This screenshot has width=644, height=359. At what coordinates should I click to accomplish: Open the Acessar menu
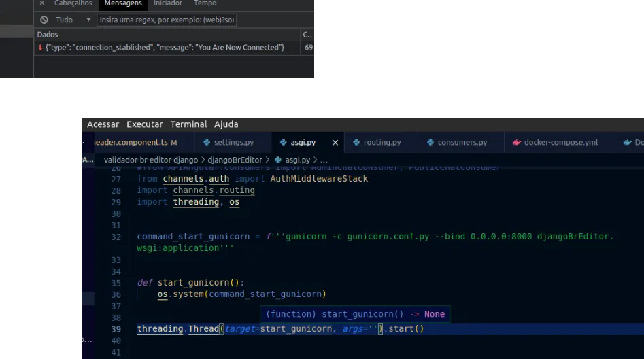(x=103, y=124)
